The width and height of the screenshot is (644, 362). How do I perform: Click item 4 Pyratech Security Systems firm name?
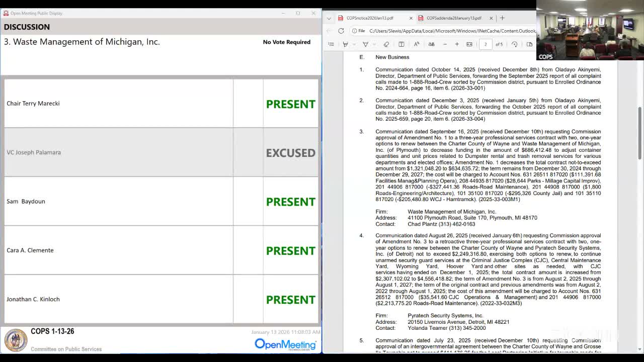(445, 316)
